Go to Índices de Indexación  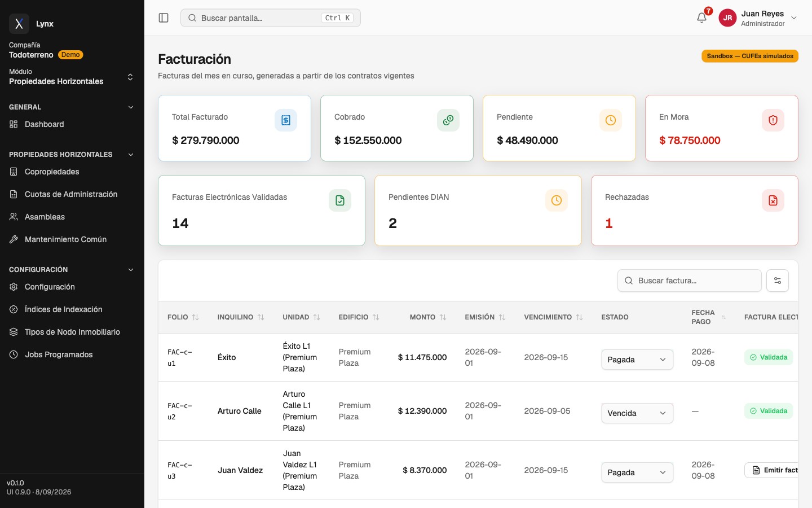[x=72, y=309]
